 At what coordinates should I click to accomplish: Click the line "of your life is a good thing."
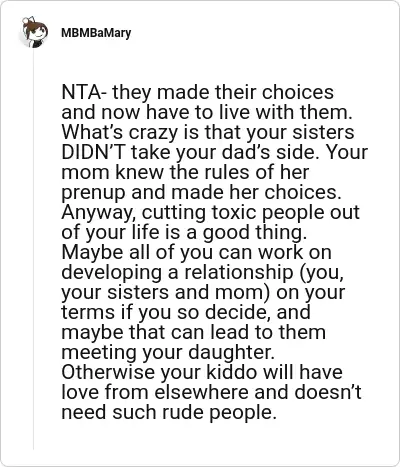[x=184, y=232]
